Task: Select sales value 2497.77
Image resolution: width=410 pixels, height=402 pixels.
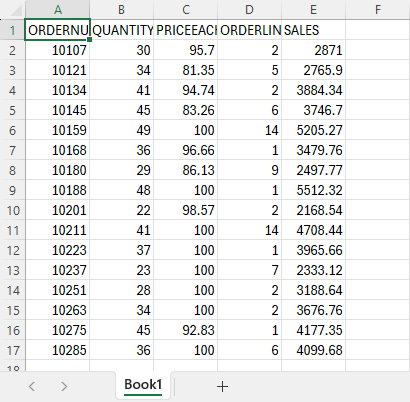Action: [x=314, y=170]
